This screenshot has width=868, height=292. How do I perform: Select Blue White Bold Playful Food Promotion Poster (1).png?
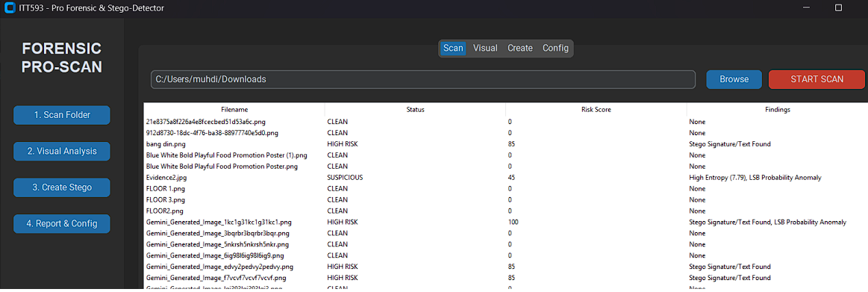(506, 155)
